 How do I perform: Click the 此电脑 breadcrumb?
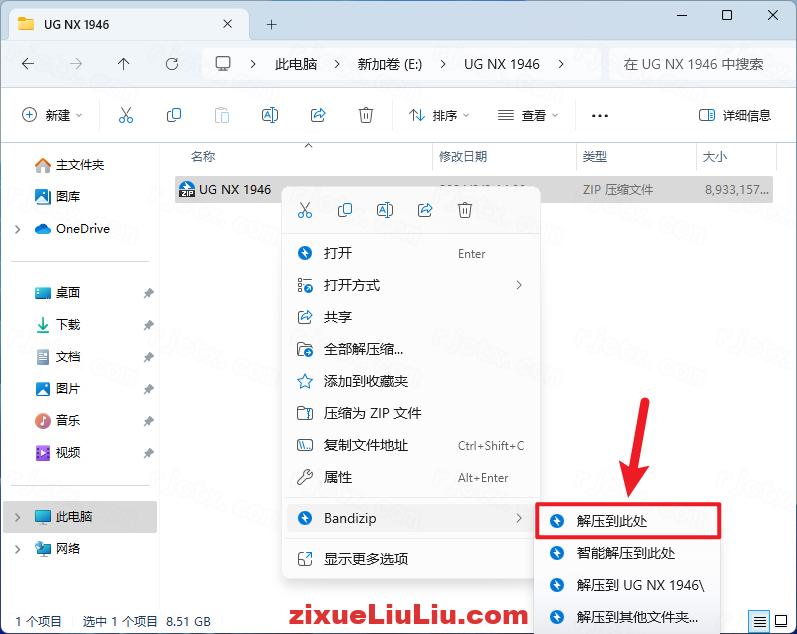coord(296,64)
